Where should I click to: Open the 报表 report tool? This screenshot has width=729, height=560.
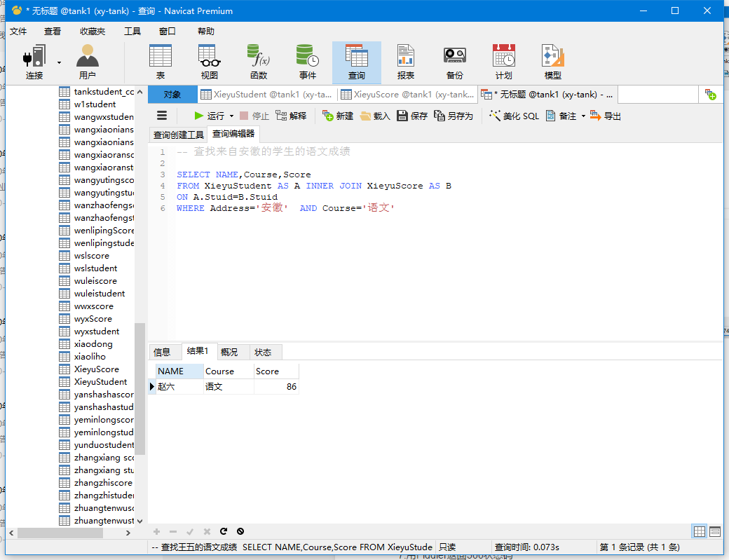coord(405,62)
